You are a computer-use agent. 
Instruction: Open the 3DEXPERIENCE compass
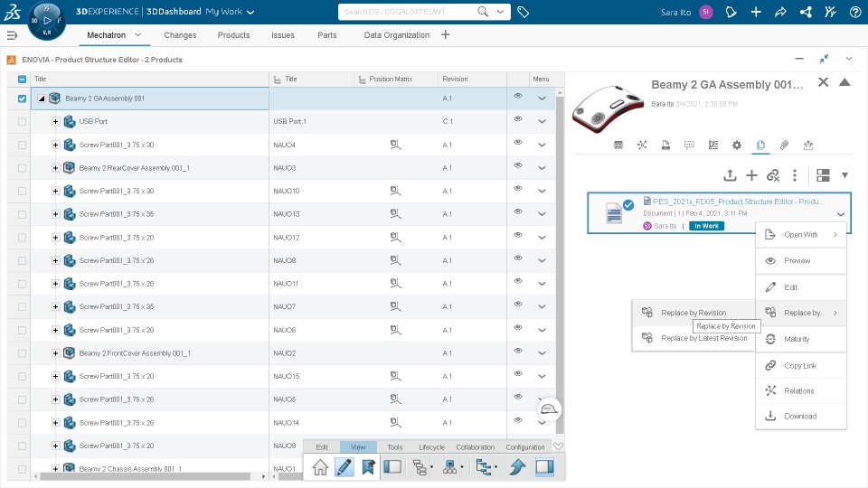point(46,21)
